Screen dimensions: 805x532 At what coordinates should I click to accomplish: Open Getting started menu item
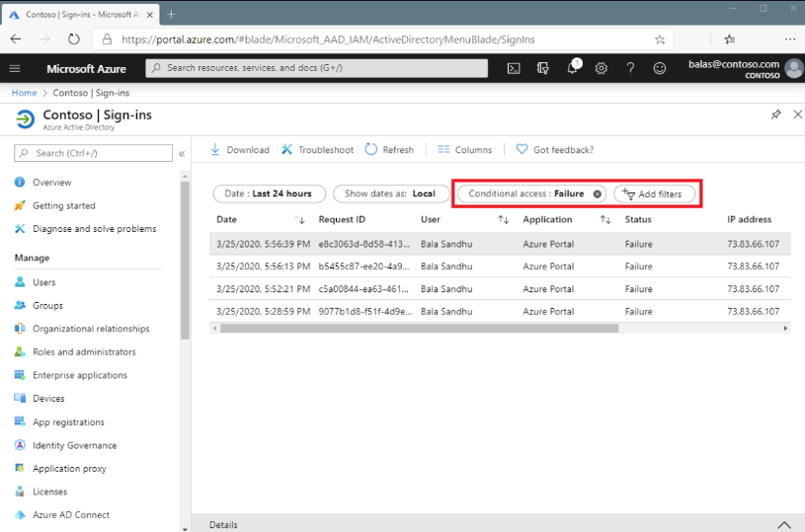tap(55, 205)
